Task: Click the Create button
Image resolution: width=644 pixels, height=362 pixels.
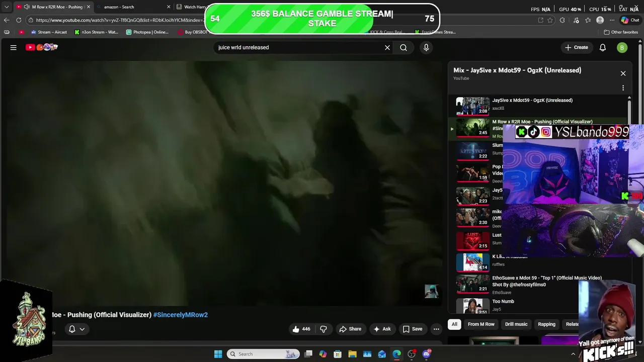Action: tap(576, 47)
